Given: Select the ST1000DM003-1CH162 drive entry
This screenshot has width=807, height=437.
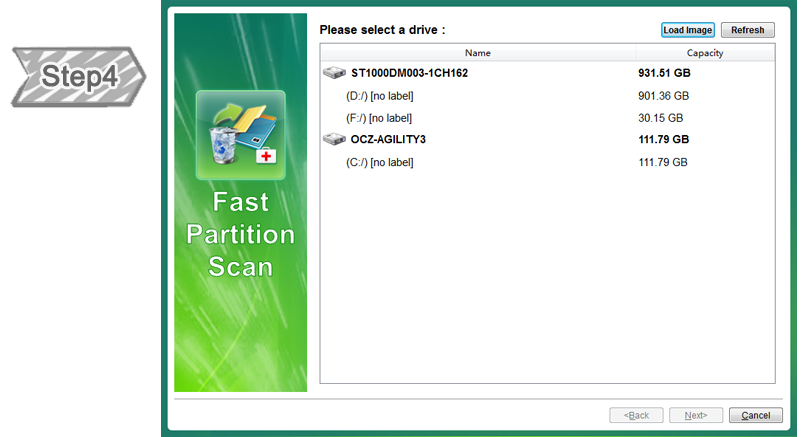Looking at the screenshot, I should tap(409, 74).
